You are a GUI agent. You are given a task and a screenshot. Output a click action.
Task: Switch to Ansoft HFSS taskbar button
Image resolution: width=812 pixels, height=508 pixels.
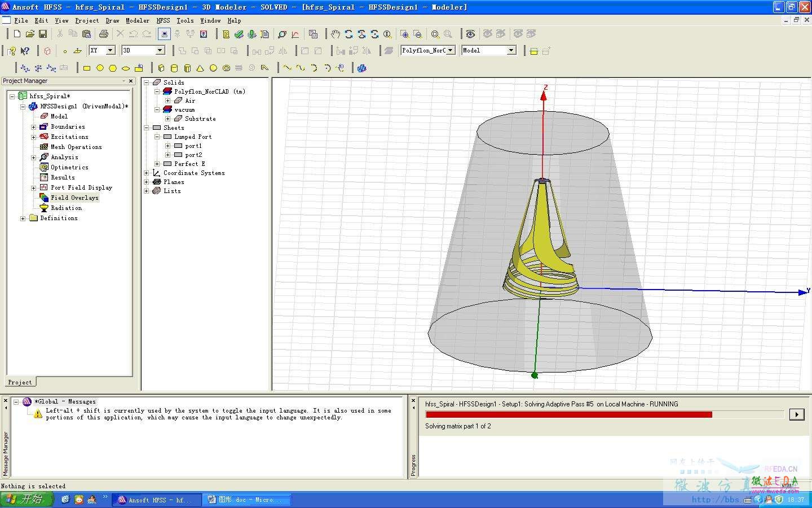click(x=155, y=500)
